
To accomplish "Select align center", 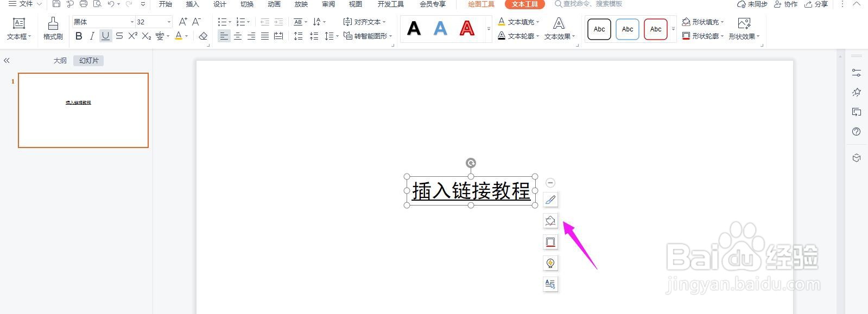I will (x=238, y=36).
